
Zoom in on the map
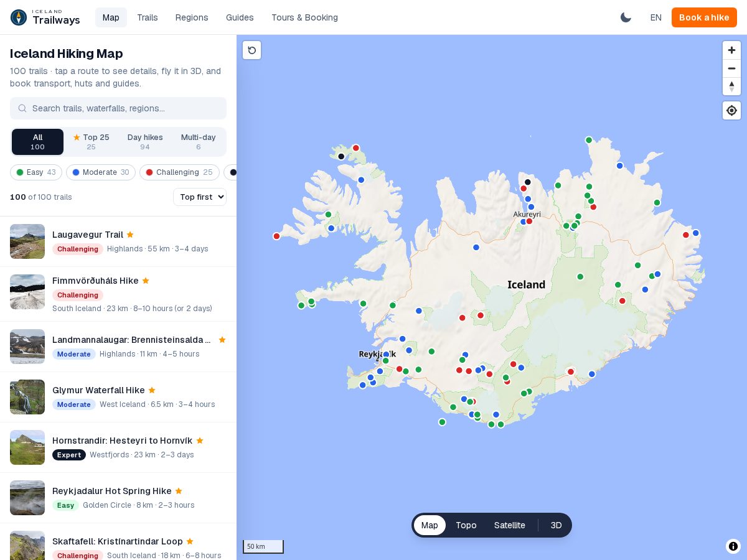[x=731, y=50]
